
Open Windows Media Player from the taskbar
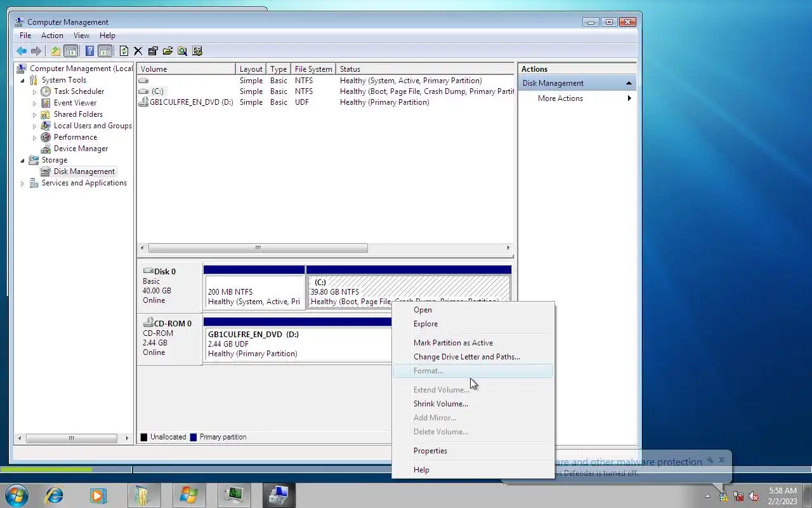tap(98, 495)
